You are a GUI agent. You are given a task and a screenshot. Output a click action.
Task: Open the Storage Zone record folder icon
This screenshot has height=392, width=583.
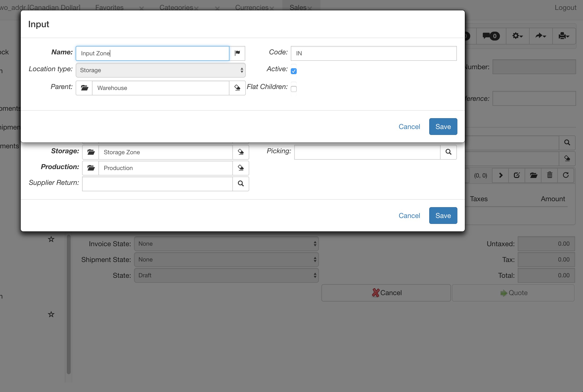91,152
